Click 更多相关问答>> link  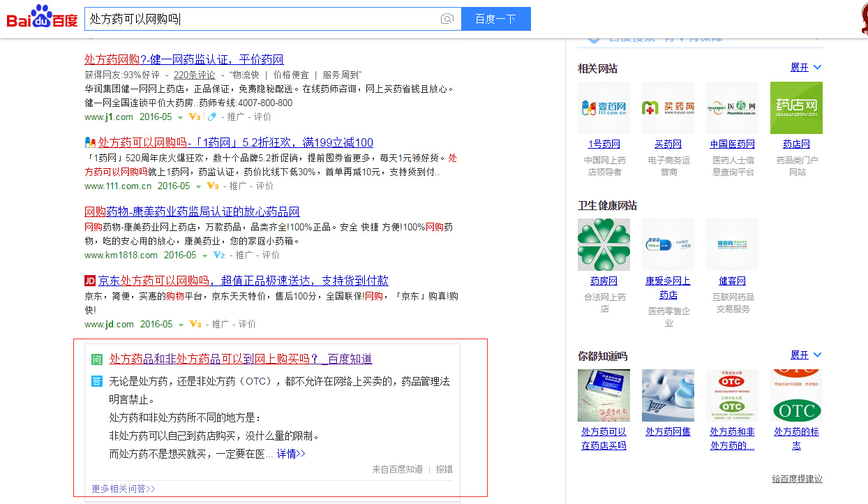click(124, 489)
